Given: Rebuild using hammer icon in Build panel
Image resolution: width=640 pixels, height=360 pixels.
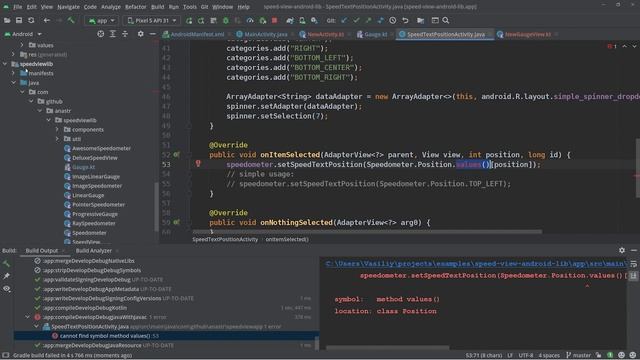Looking at the screenshot, I should coord(7,264).
